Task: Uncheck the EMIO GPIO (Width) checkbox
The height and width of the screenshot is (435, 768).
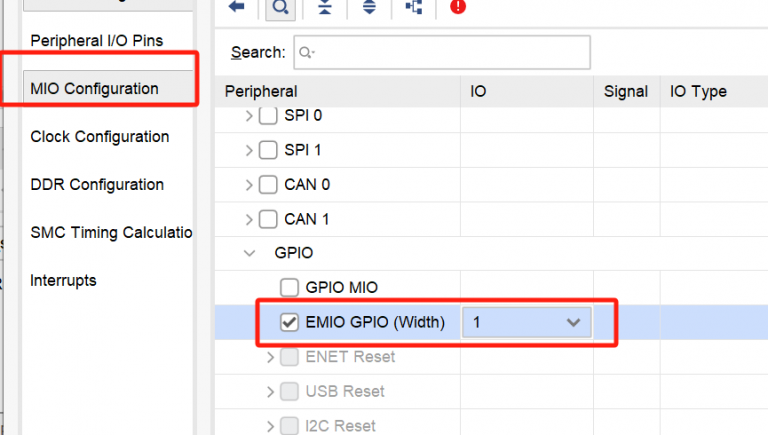Action: point(289,322)
